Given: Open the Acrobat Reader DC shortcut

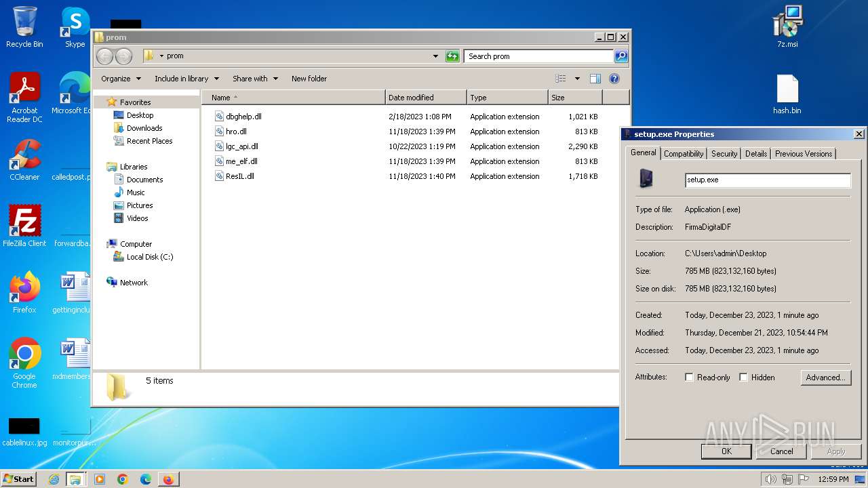Looking at the screenshot, I should pos(24,97).
